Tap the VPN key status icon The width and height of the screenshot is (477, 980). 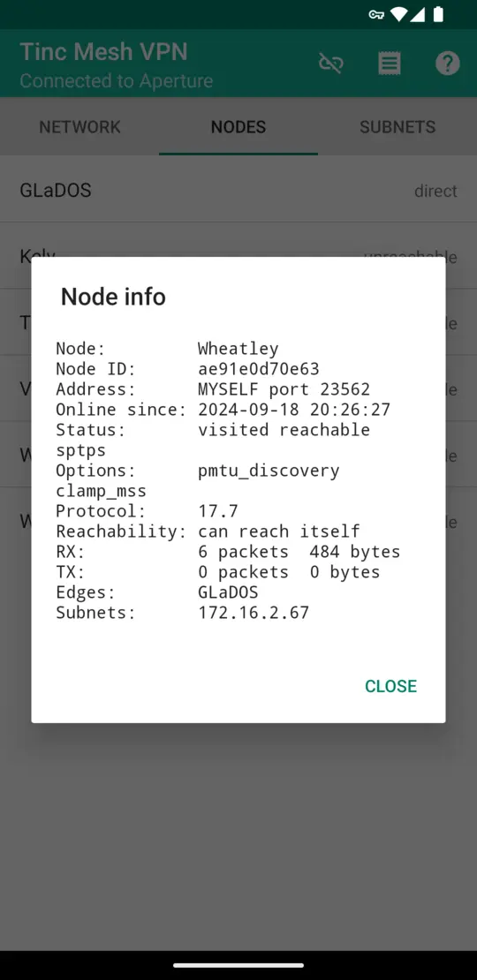point(376,14)
